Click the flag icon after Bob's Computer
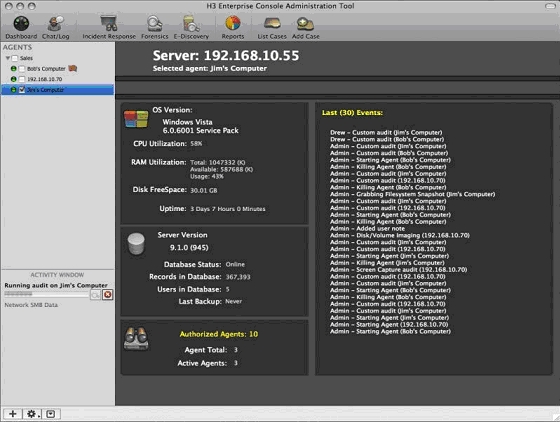 73,68
